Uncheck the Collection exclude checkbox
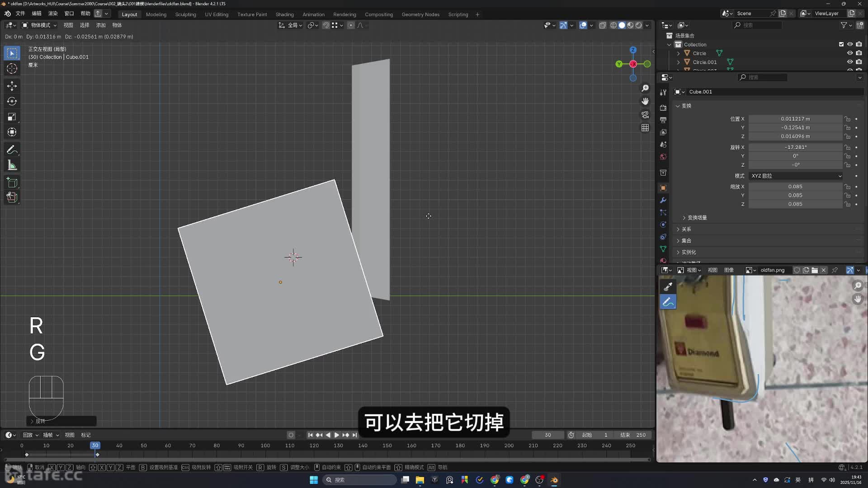 (841, 44)
